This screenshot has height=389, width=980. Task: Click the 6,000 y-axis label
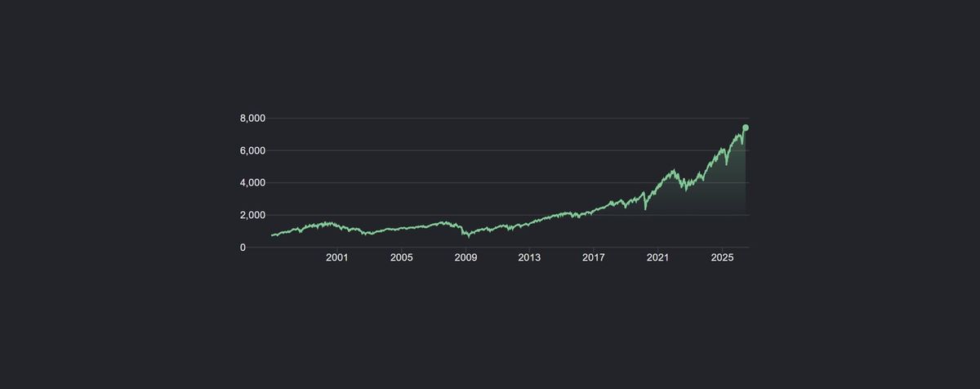click(x=253, y=150)
